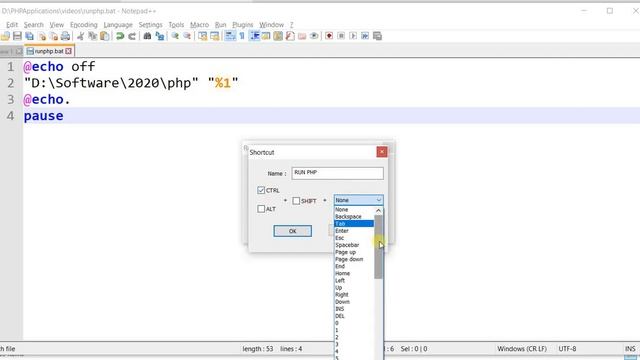Viewport: 640px width, 360px height.
Task: Click the Stop Recording macro icon
Action: pyautogui.click(x=341, y=36)
